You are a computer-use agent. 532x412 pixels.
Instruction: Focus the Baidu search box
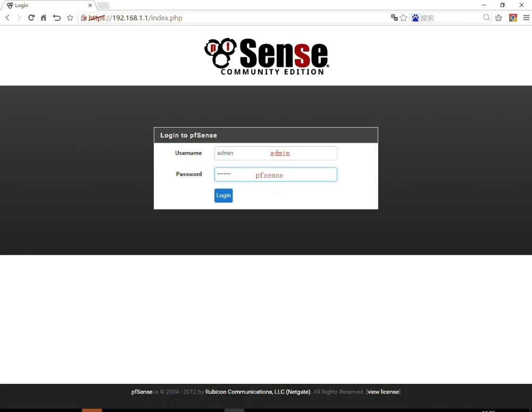coord(450,18)
